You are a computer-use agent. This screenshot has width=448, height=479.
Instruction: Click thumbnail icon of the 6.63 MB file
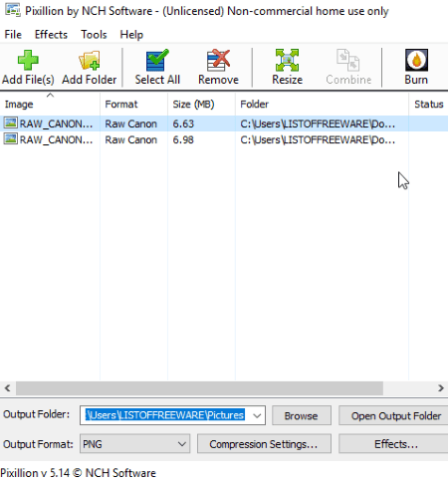(x=10, y=122)
